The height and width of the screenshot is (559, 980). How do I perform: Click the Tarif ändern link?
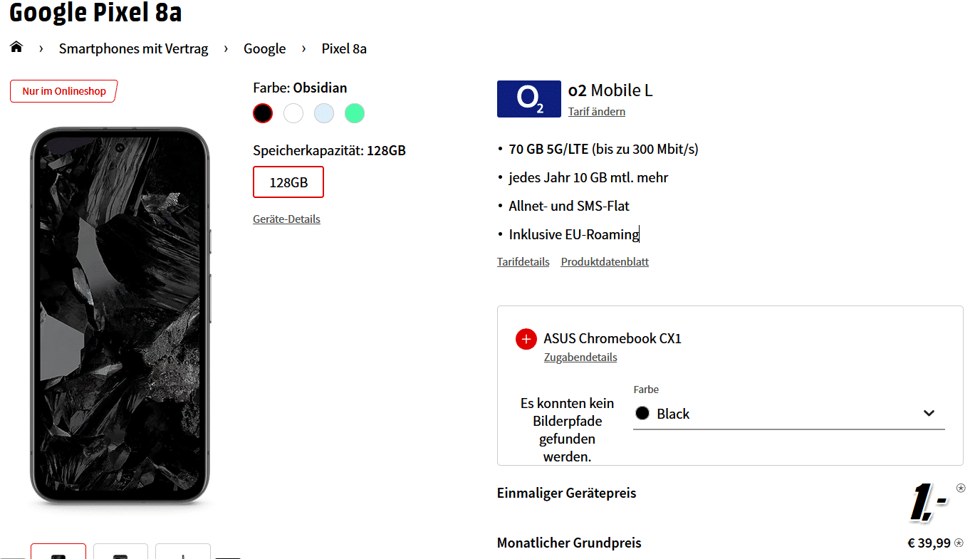pos(597,112)
